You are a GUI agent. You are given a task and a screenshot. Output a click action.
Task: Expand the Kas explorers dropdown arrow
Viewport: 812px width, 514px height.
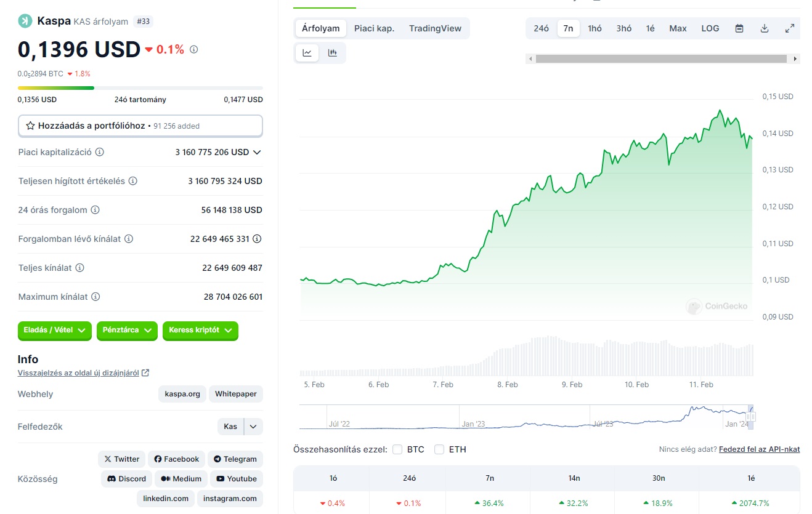[x=254, y=427]
